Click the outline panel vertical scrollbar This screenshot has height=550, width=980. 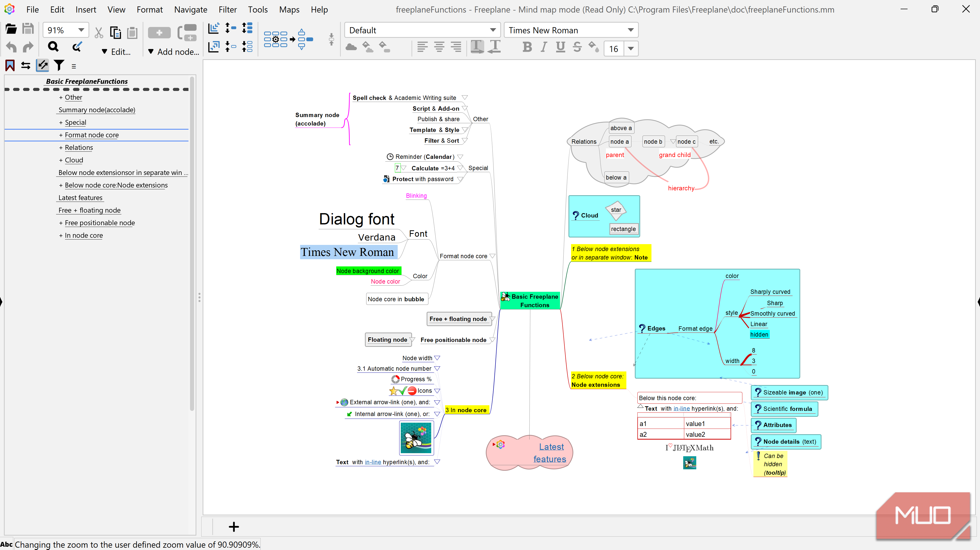(x=192, y=244)
